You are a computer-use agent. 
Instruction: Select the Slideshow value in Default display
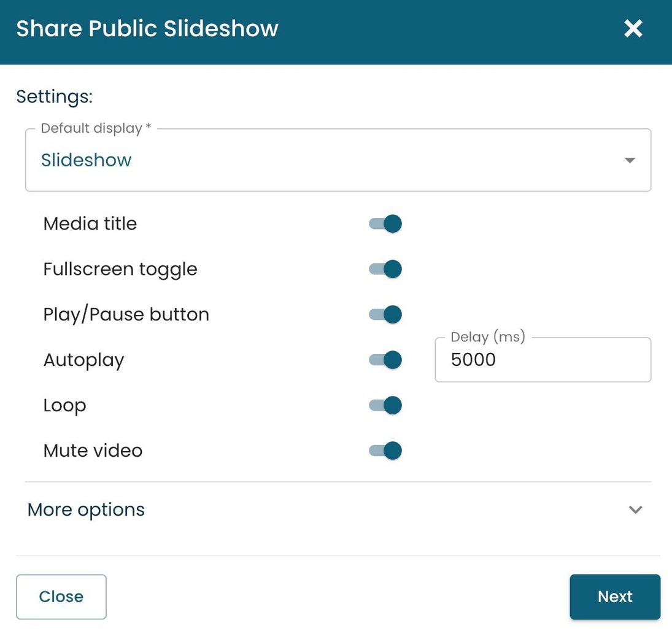coord(86,160)
